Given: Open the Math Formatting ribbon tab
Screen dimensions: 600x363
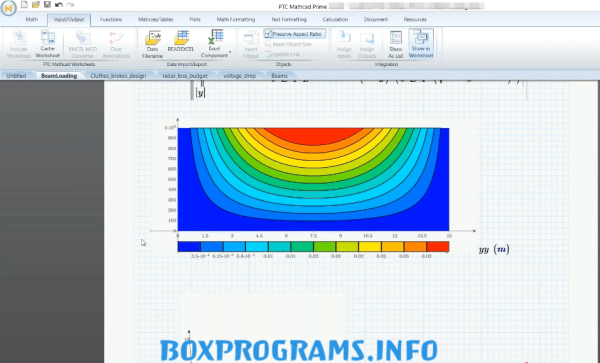Looking at the screenshot, I should [236, 20].
